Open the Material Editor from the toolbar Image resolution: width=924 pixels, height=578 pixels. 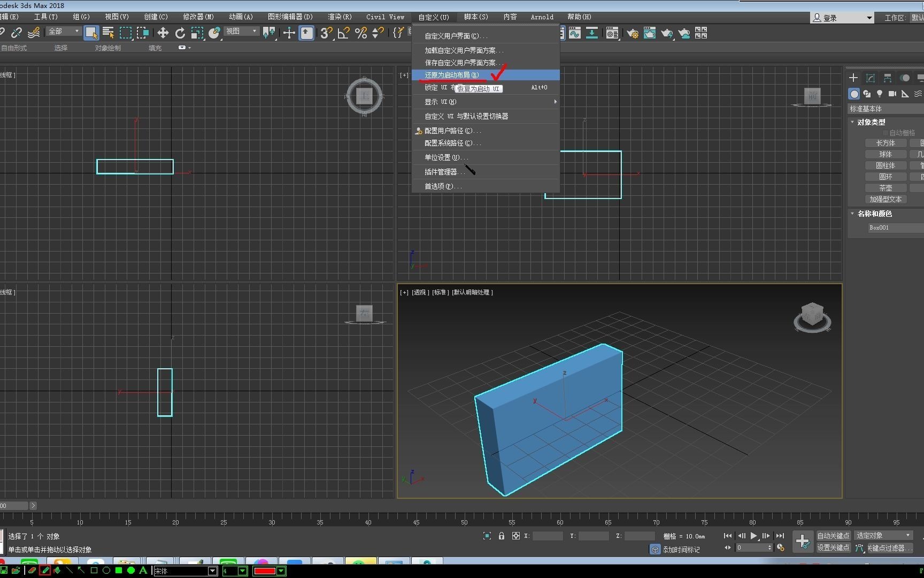[x=612, y=33]
